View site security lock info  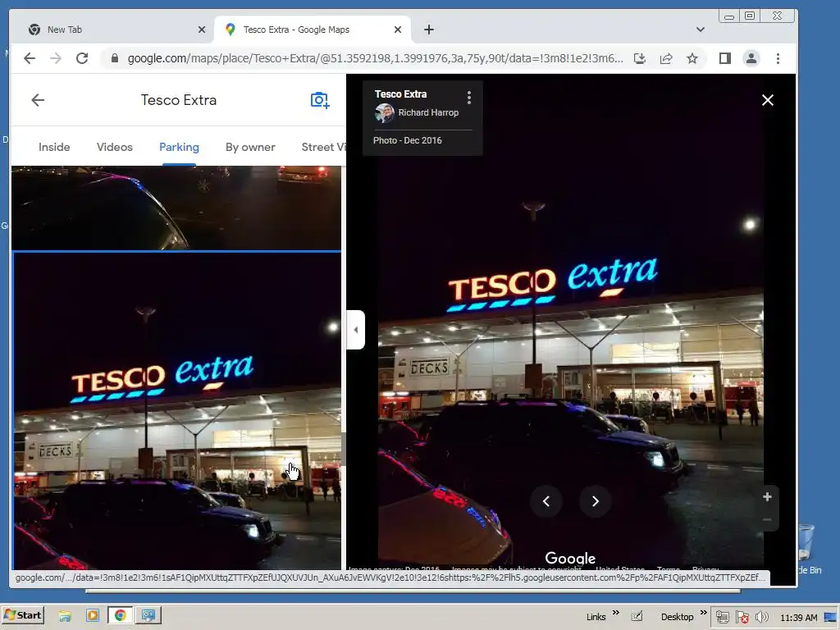pos(115,58)
